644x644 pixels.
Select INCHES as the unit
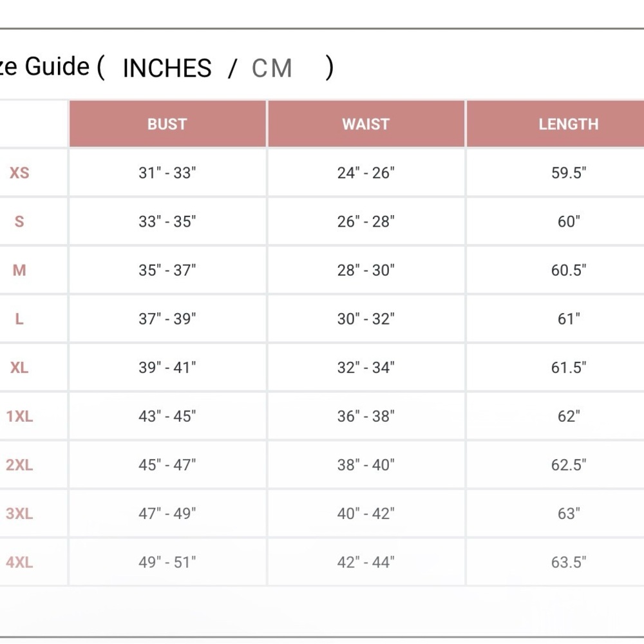[x=167, y=68]
